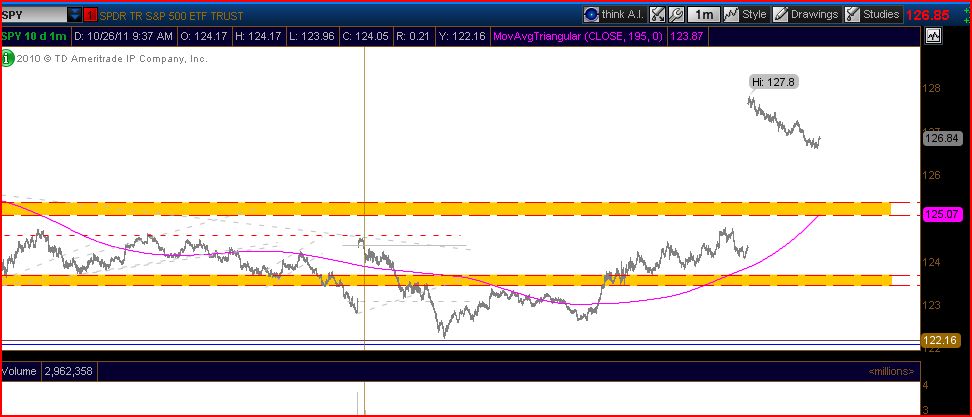Click the SPDR TR S&P 500 ETF TRUST title

[x=172, y=16]
